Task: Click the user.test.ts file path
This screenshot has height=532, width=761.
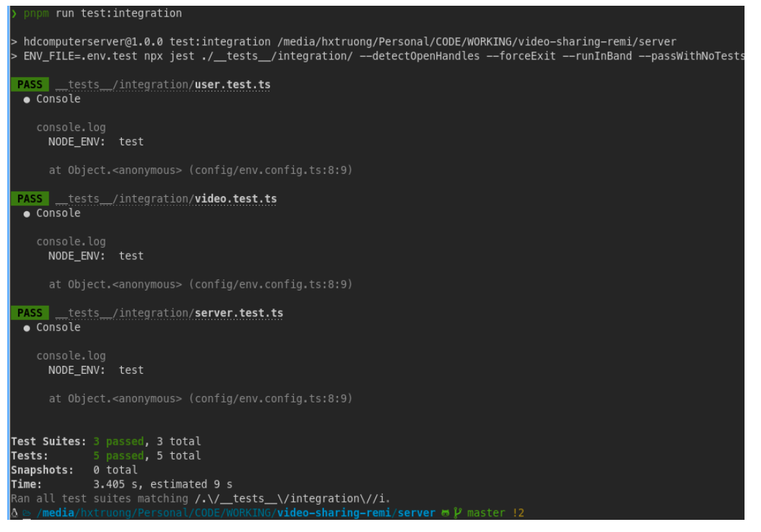Action: pyautogui.click(x=163, y=85)
